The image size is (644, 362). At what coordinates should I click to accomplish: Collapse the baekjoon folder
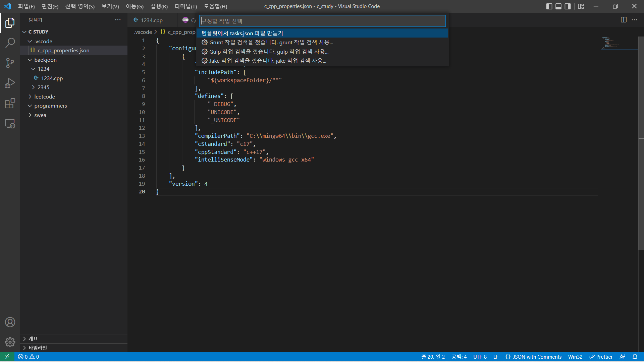pos(45,60)
